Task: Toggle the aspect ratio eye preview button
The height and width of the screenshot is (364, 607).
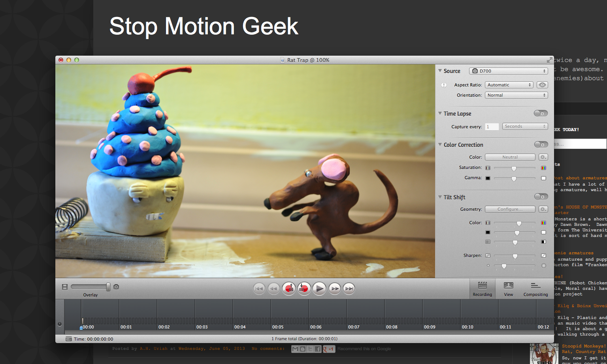Action: point(543,85)
